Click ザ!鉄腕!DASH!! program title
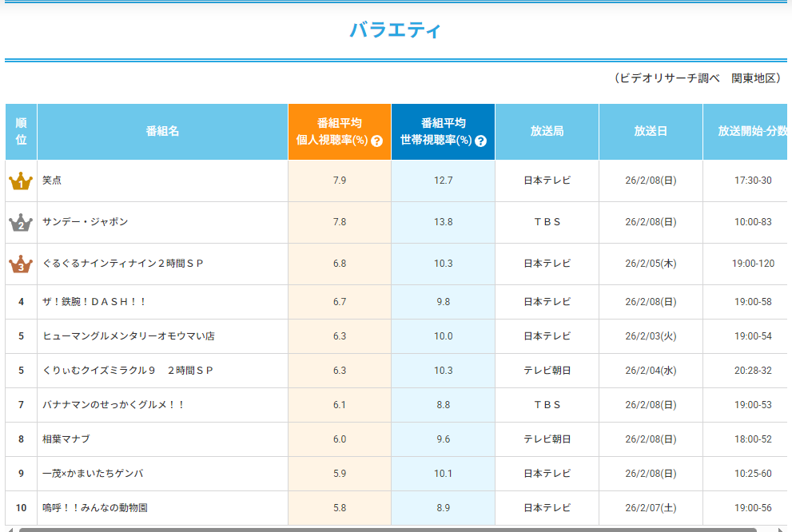The height and width of the screenshot is (532, 792). pos(94,302)
